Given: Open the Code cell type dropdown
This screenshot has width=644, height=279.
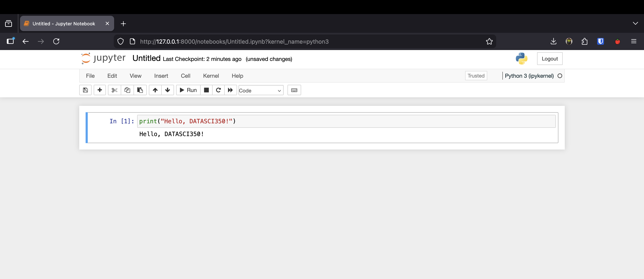Looking at the screenshot, I should pos(261,90).
